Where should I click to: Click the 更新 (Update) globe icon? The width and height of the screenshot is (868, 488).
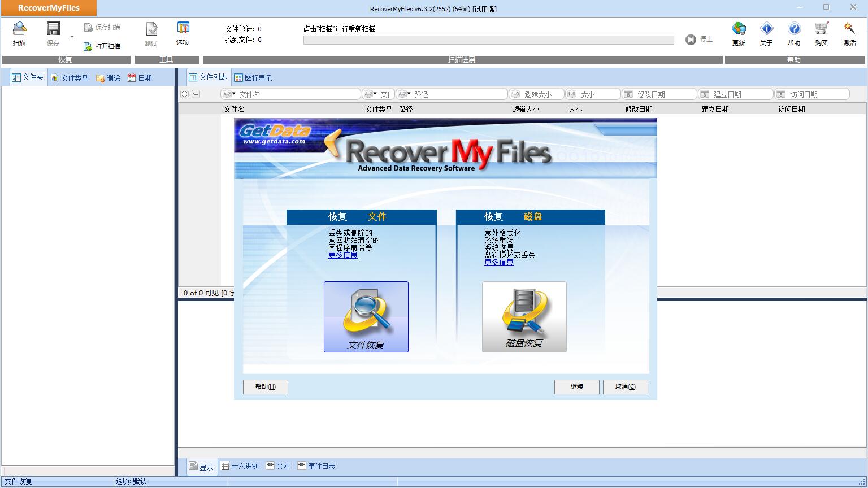(x=739, y=29)
